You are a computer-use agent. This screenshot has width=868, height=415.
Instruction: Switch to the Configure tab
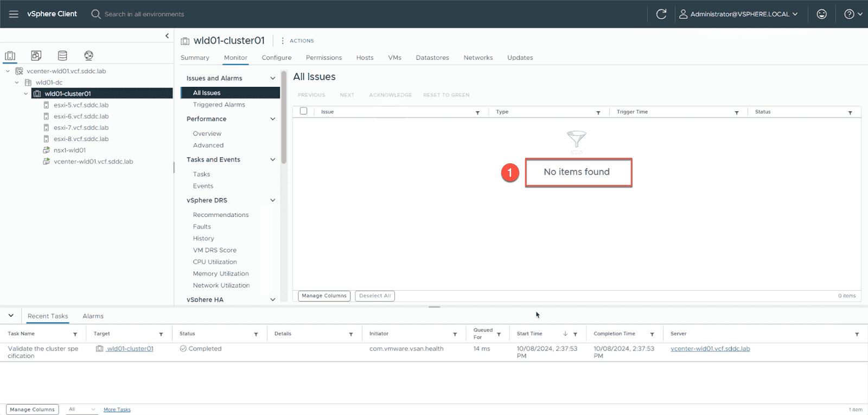pyautogui.click(x=276, y=58)
